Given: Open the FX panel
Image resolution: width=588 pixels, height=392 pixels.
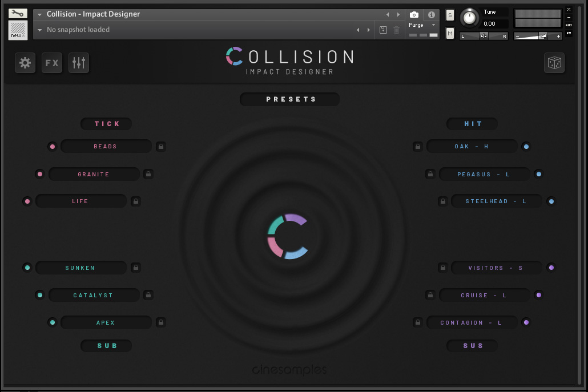Looking at the screenshot, I should [52, 63].
